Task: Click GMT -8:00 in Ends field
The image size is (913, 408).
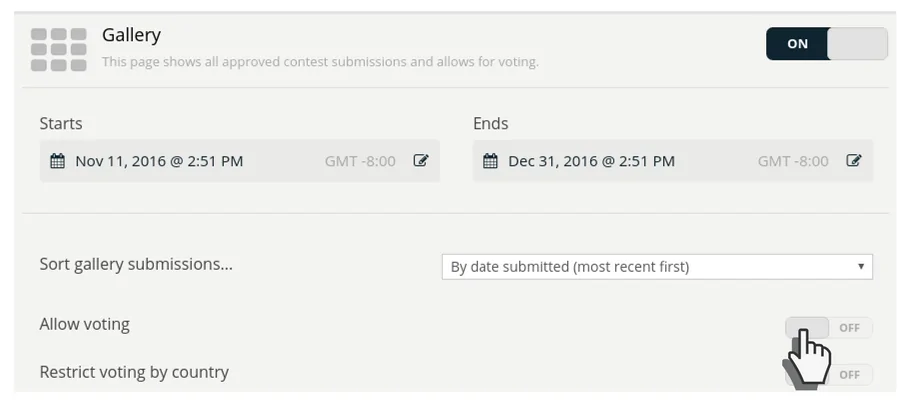Action: point(793,161)
